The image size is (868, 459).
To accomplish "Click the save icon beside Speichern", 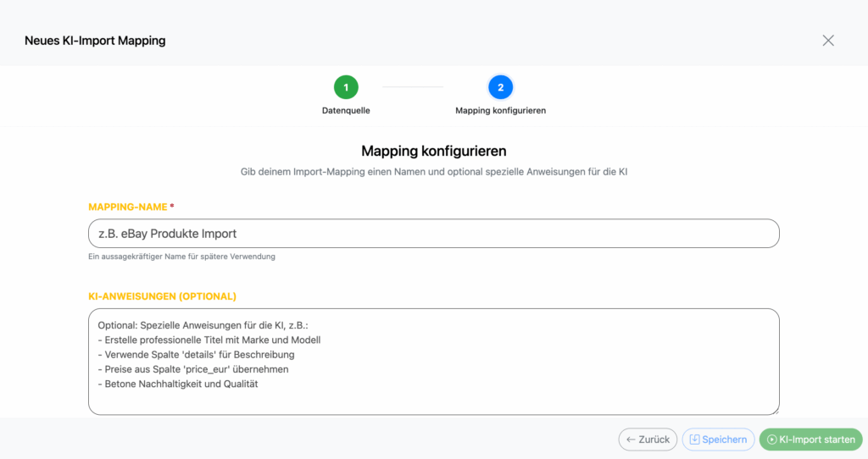I will [694, 440].
